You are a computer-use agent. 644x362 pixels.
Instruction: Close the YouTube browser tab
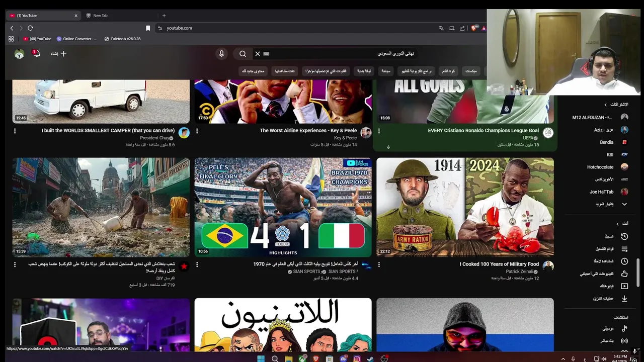click(76, 16)
